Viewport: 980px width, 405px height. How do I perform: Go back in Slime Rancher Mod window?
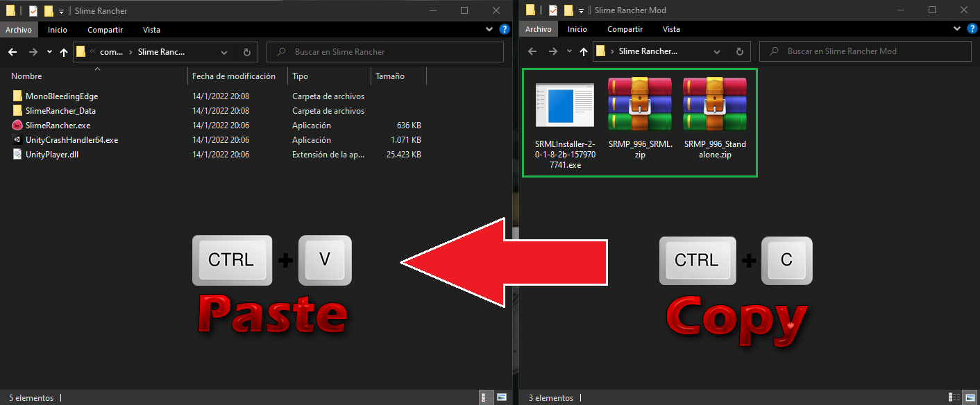click(x=532, y=51)
